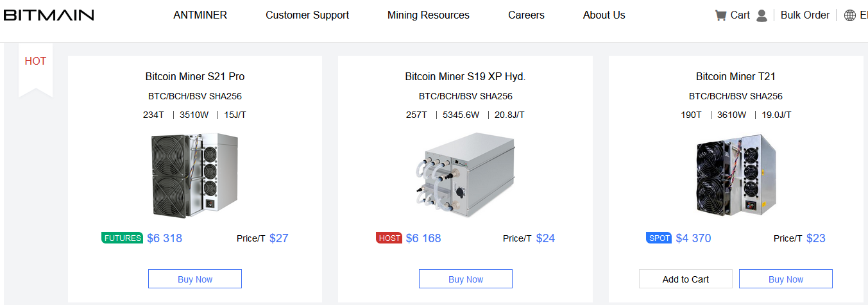Open the ANTMINER menu
This screenshot has height=305, width=868.
[x=200, y=15]
